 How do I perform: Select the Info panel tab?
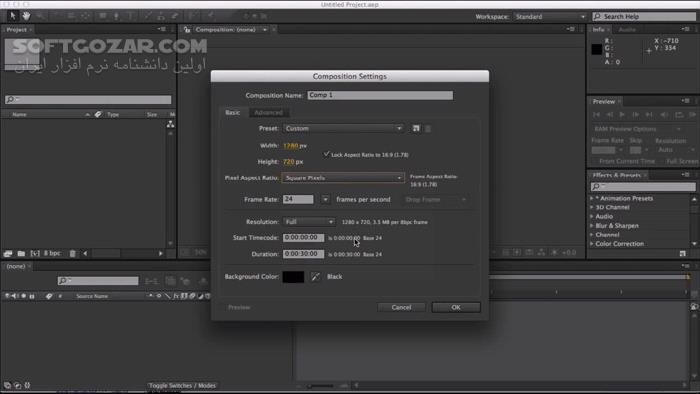coord(598,29)
